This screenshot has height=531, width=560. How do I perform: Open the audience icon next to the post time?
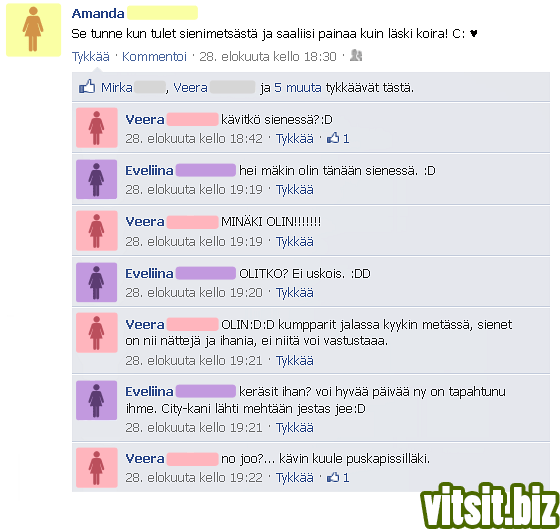click(x=356, y=56)
